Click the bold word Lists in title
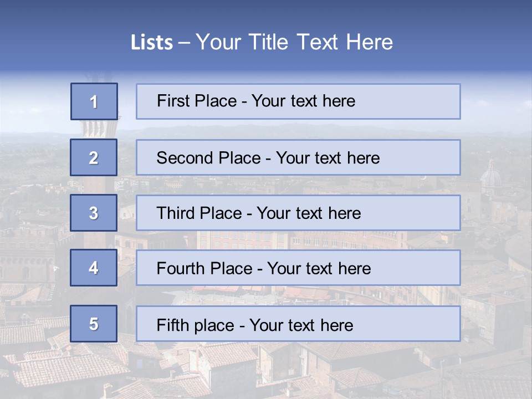The image size is (532, 399). 152,42
